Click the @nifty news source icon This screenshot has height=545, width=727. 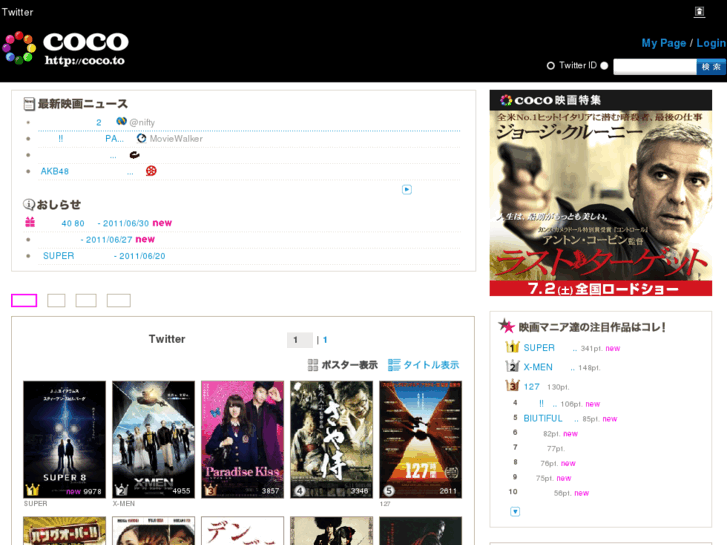[121, 122]
